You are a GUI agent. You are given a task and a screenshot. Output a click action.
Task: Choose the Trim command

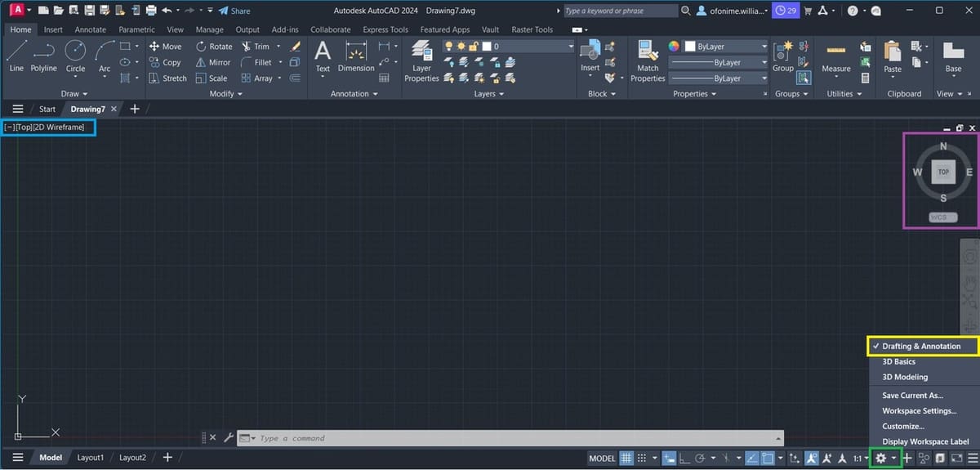(256, 47)
